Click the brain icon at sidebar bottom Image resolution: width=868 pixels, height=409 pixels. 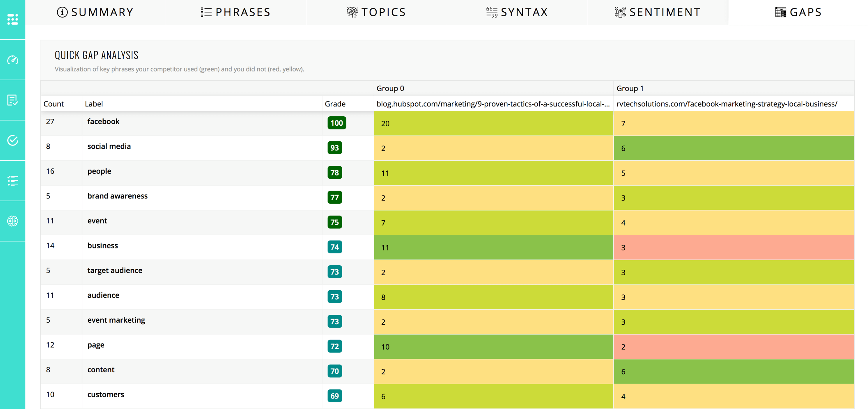(13, 221)
